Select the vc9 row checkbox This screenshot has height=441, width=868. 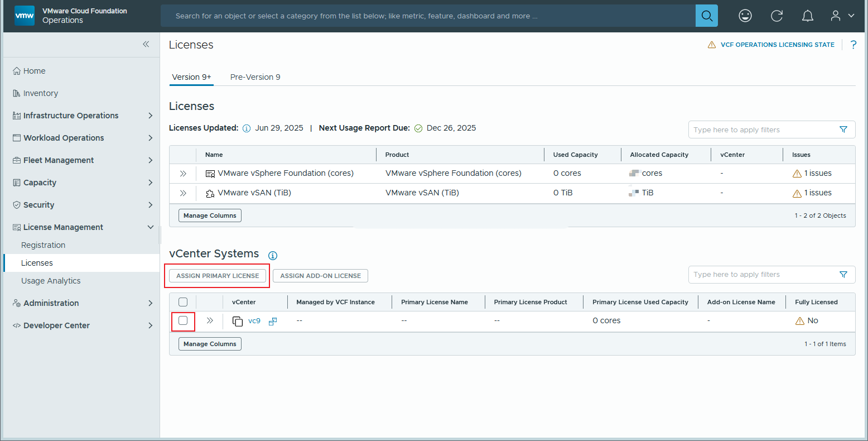[x=183, y=320]
